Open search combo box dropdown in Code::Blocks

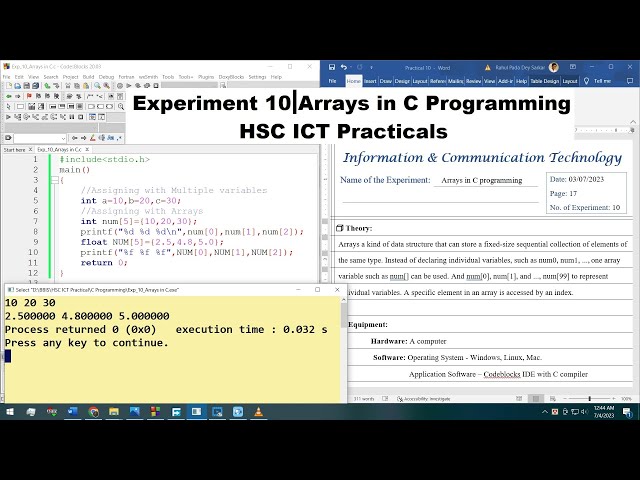pyautogui.click(x=63, y=138)
